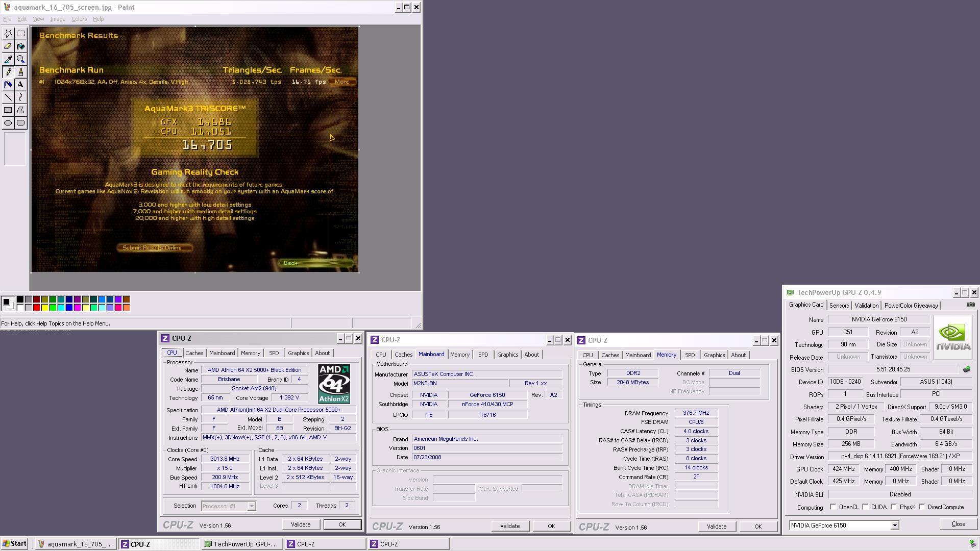This screenshot has width=980, height=551.
Task: Toggle the PhysX checkbox in GPU-Z
Action: tap(894, 507)
